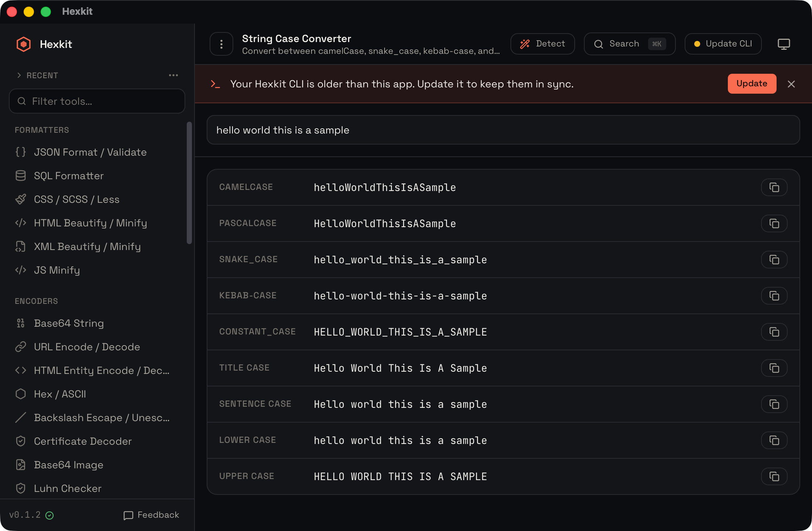812x531 pixels.
Task: Open HTML Beautify / Minify tool
Action: tap(97, 223)
